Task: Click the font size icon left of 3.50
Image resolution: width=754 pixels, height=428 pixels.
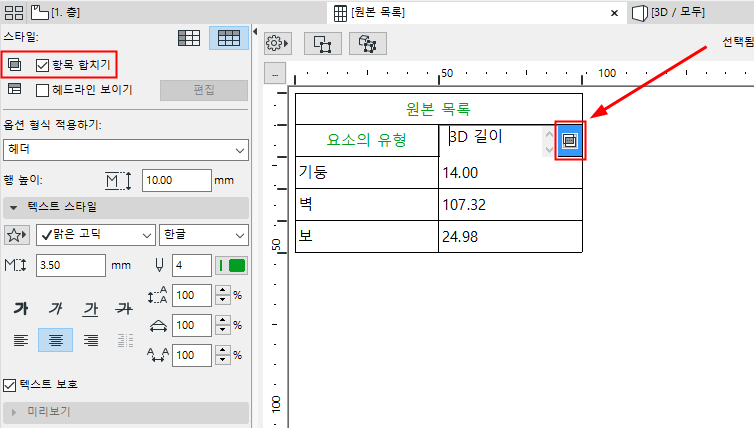Action: click(15, 265)
